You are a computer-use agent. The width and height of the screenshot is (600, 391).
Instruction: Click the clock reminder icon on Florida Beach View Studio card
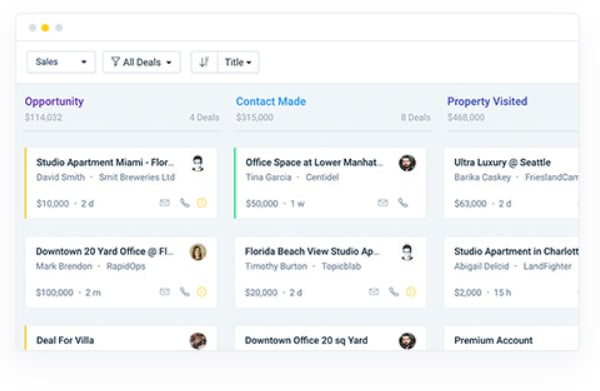point(411,292)
